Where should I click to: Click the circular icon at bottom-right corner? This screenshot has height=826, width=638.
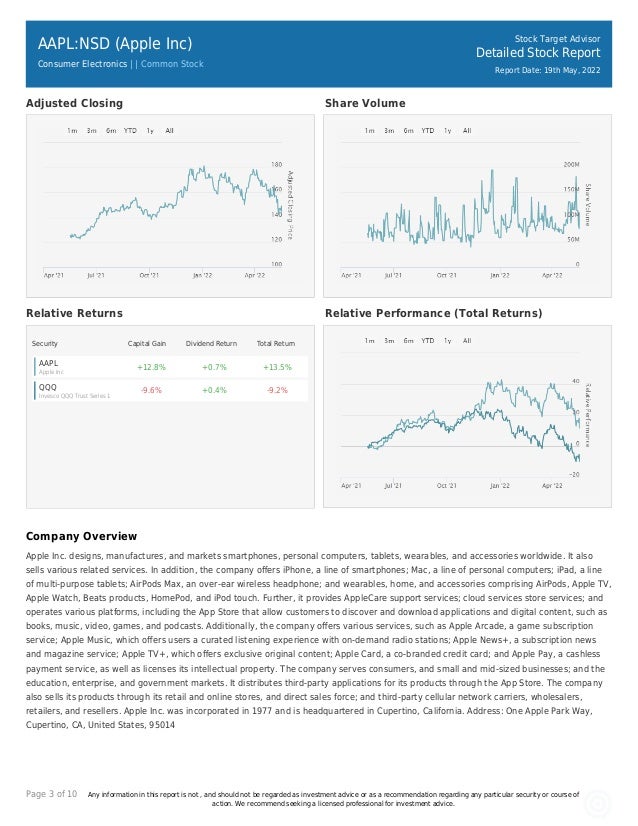(x=597, y=804)
